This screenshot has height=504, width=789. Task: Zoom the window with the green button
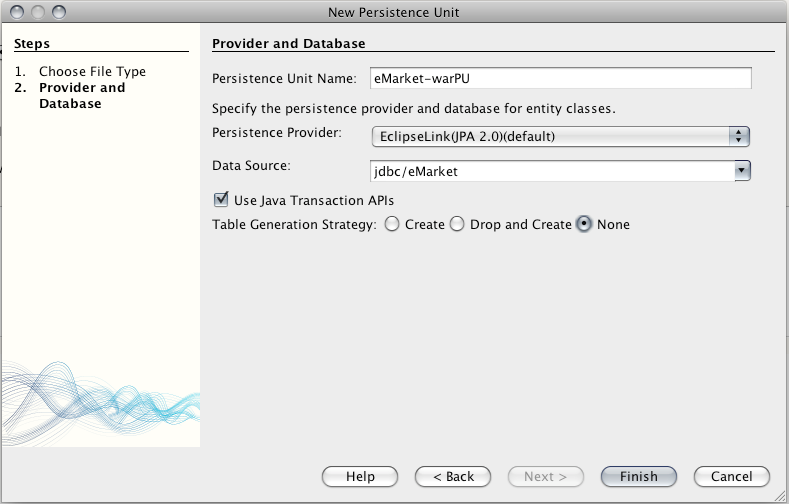pyautogui.click(x=59, y=12)
